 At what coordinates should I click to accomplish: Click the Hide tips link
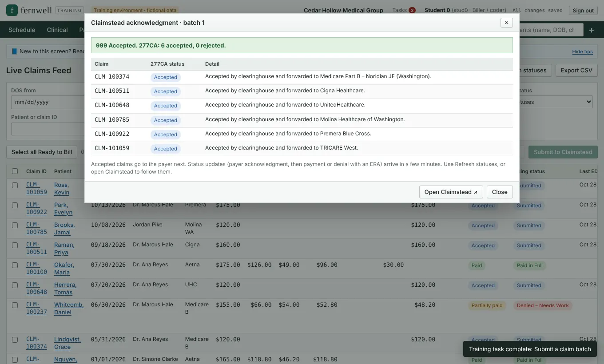click(x=582, y=51)
